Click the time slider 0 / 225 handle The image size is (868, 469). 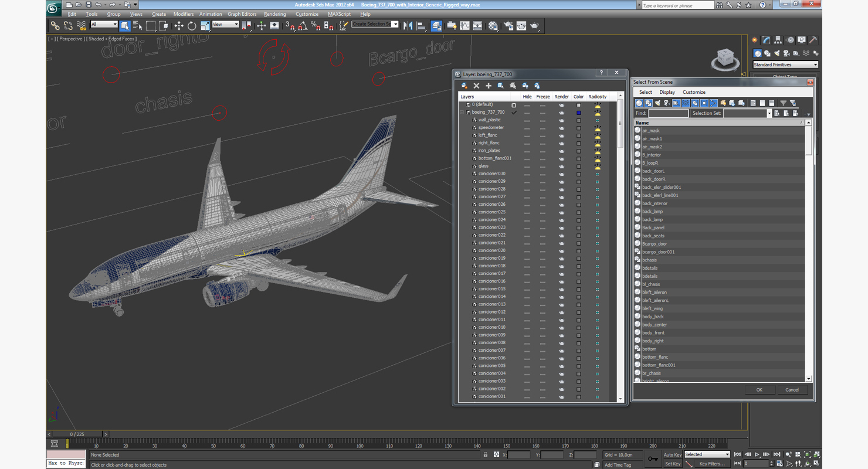77,434
